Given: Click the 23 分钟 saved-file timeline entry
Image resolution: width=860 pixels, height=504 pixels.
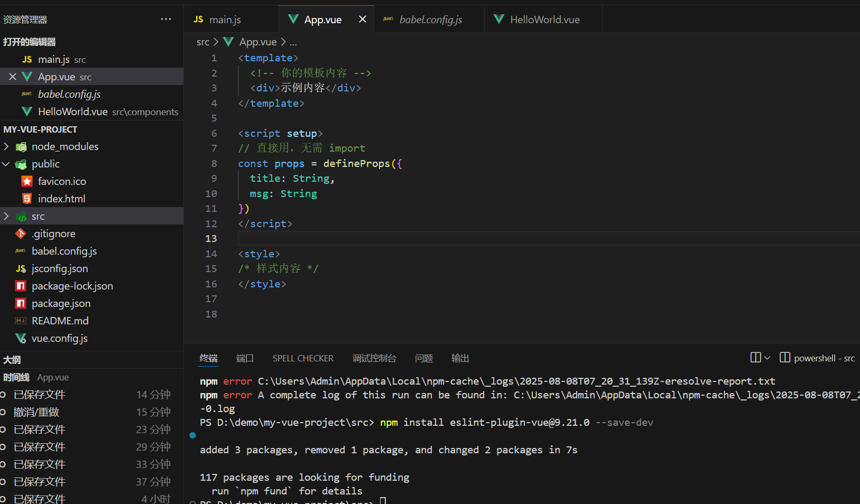Looking at the screenshot, I should (91, 430).
